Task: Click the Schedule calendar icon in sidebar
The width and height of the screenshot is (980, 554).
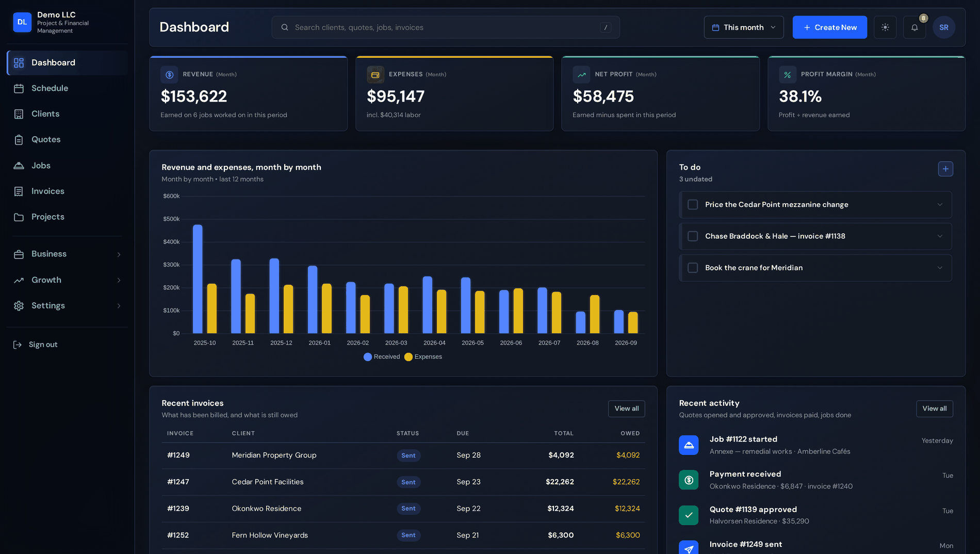Action: pos(19,89)
